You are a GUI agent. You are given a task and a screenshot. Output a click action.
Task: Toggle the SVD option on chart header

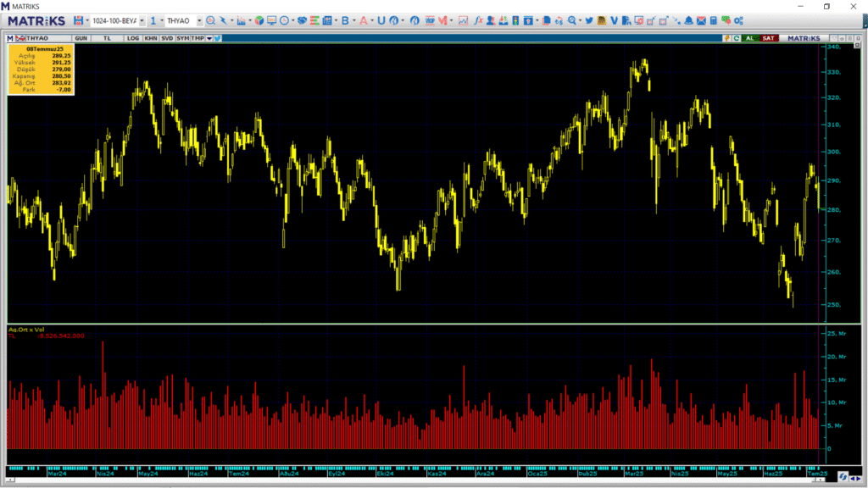click(x=167, y=38)
